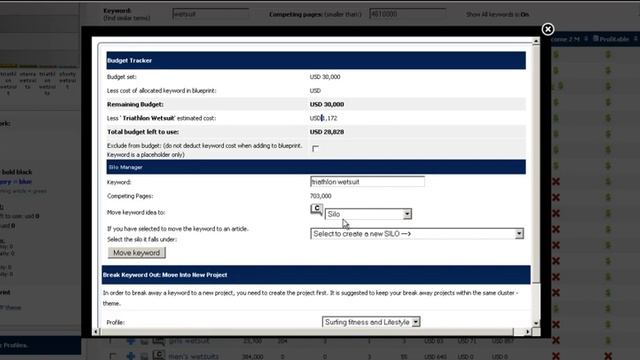Click background Keyword search field
The image size is (640, 360).
click(x=210, y=14)
